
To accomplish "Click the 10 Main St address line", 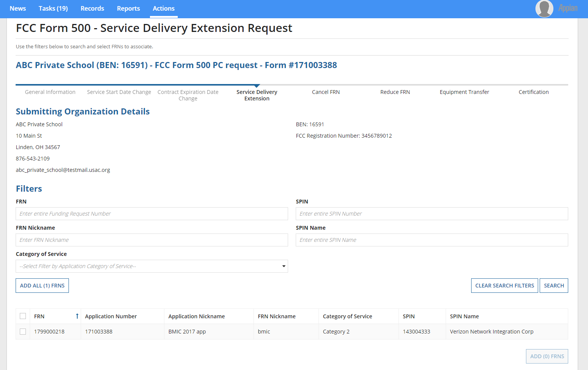I will pyautogui.click(x=29, y=136).
